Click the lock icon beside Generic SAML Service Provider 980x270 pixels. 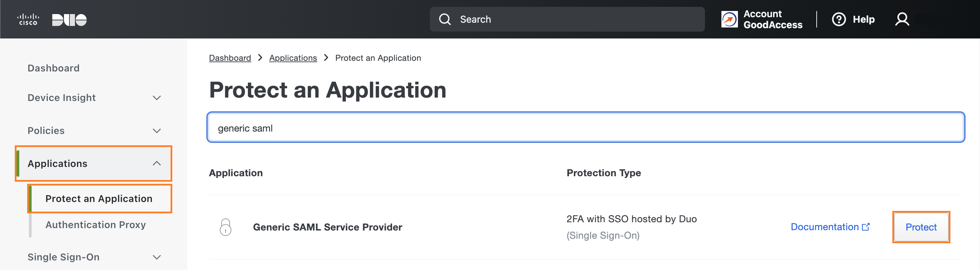tap(226, 227)
